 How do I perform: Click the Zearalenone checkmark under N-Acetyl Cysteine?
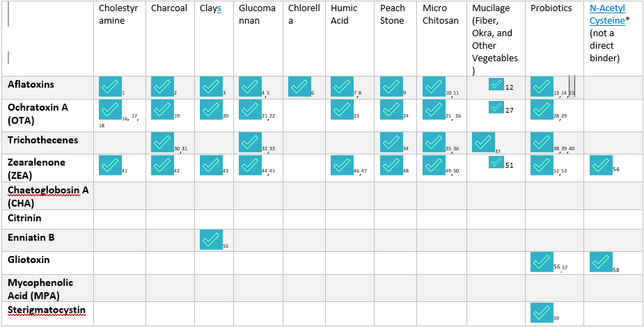(601, 165)
